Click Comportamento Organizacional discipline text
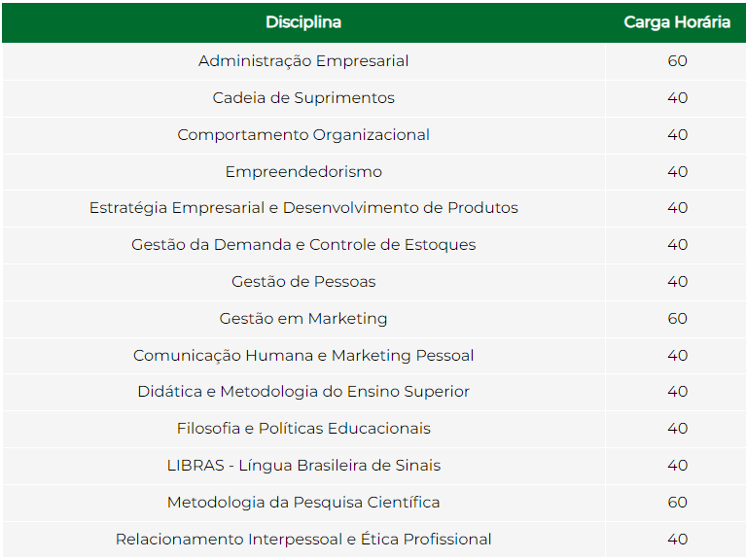This screenshot has width=746, height=560. click(x=303, y=135)
